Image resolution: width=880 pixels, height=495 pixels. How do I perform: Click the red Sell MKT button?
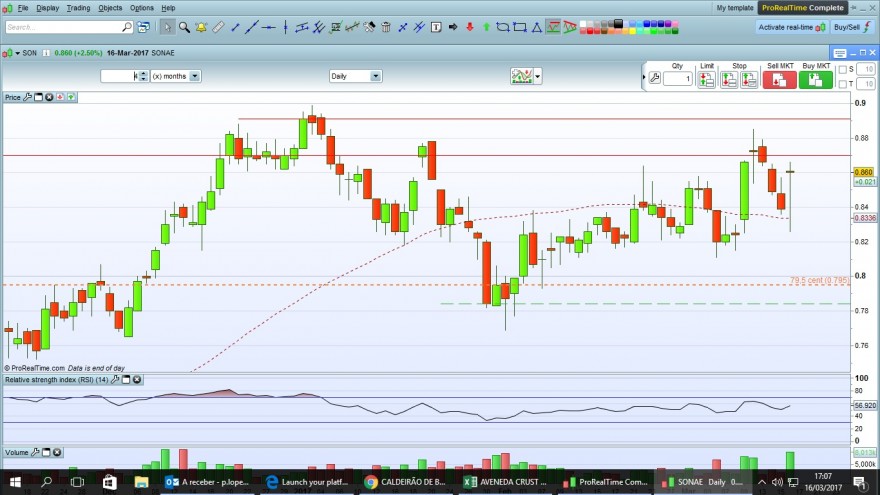[x=780, y=80]
